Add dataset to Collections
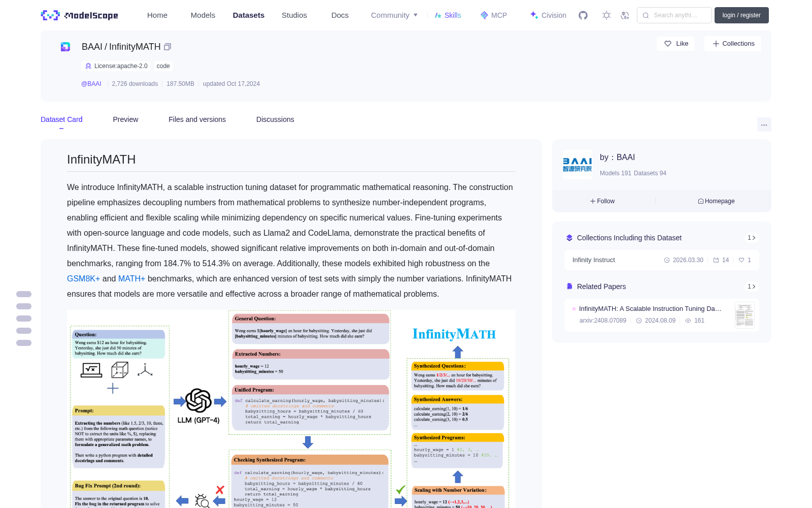Screen dimensions: 812x508 tap(733, 44)
